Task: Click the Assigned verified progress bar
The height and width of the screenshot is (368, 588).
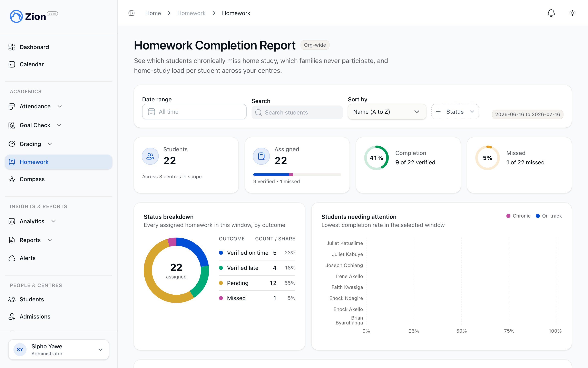Action: [x=297, y=175]
